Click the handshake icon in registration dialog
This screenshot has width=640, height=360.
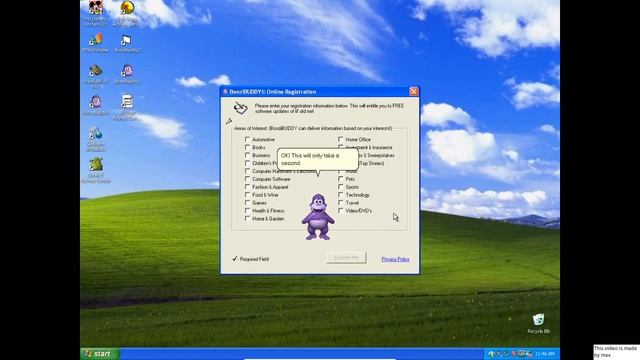(240, 108)
